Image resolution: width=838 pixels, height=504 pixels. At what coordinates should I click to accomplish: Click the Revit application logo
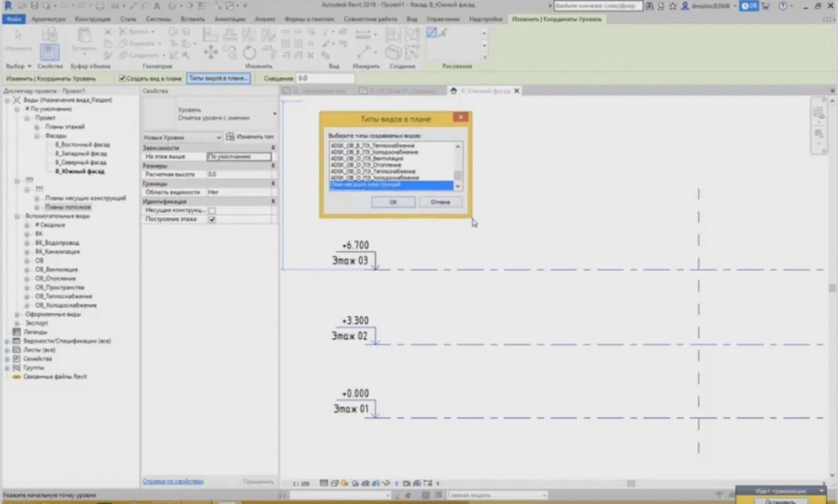8,5
